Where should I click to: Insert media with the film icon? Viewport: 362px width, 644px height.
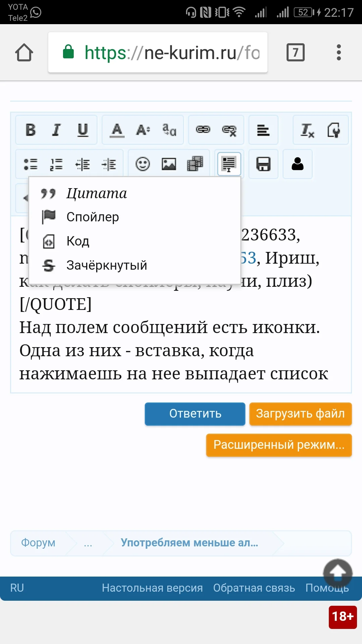click(x=195, y=164)
